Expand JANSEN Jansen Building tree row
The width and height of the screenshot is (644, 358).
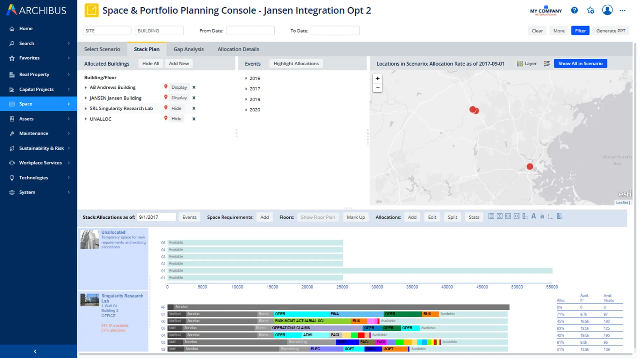[86, 98]
